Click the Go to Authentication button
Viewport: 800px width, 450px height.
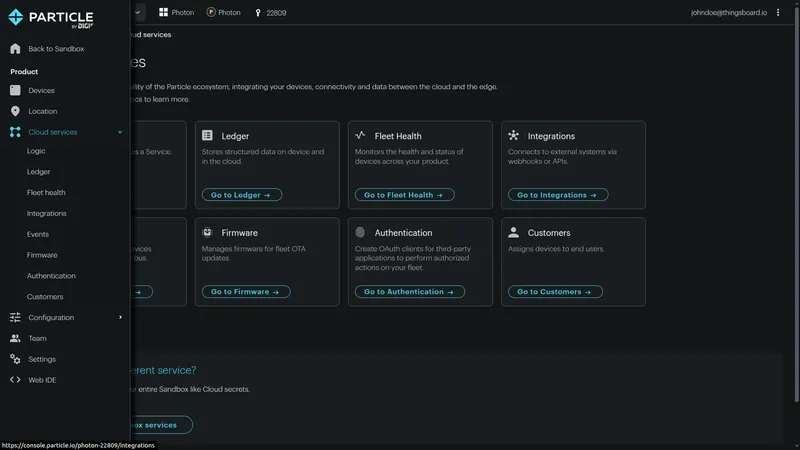coord(410,292)
